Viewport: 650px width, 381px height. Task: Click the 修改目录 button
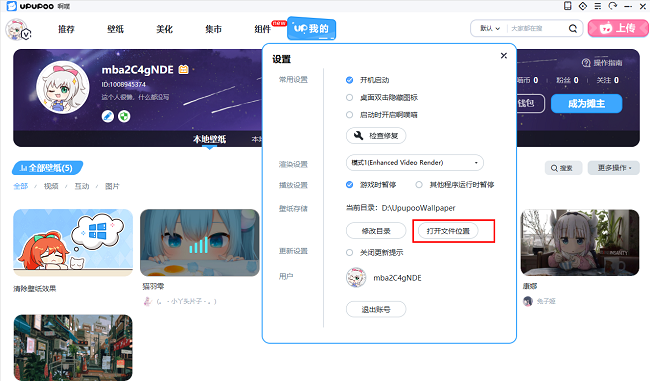pyautogui.click(x=376, y=231)
